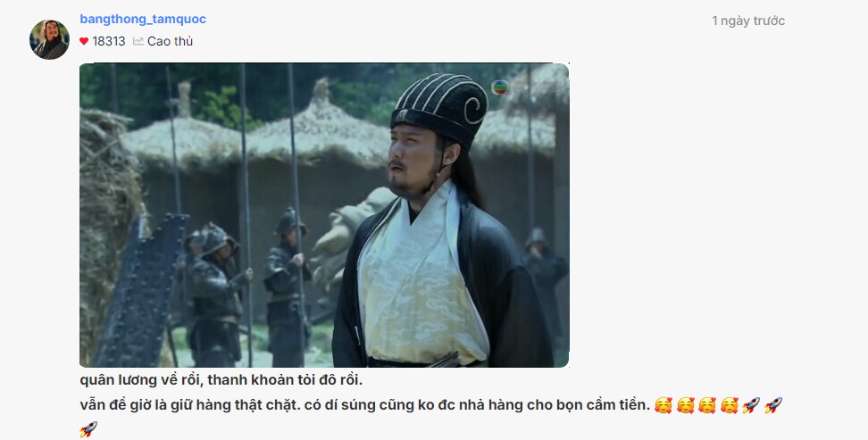
Task: Click the third smiling-hearts emoji
Action: [707, 405]
